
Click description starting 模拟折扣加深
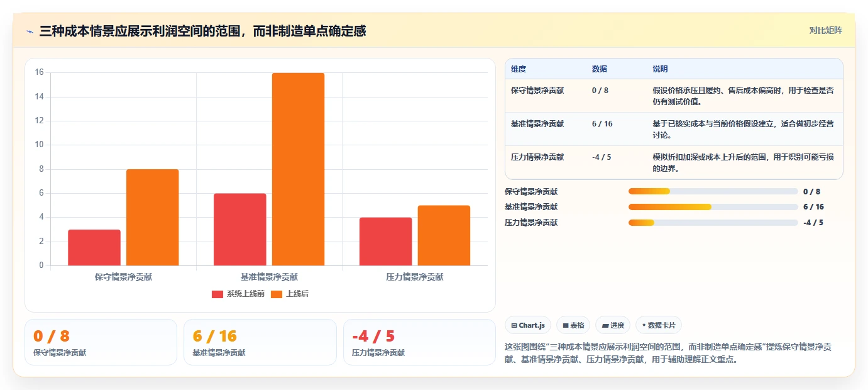click(x=744, y=163)
